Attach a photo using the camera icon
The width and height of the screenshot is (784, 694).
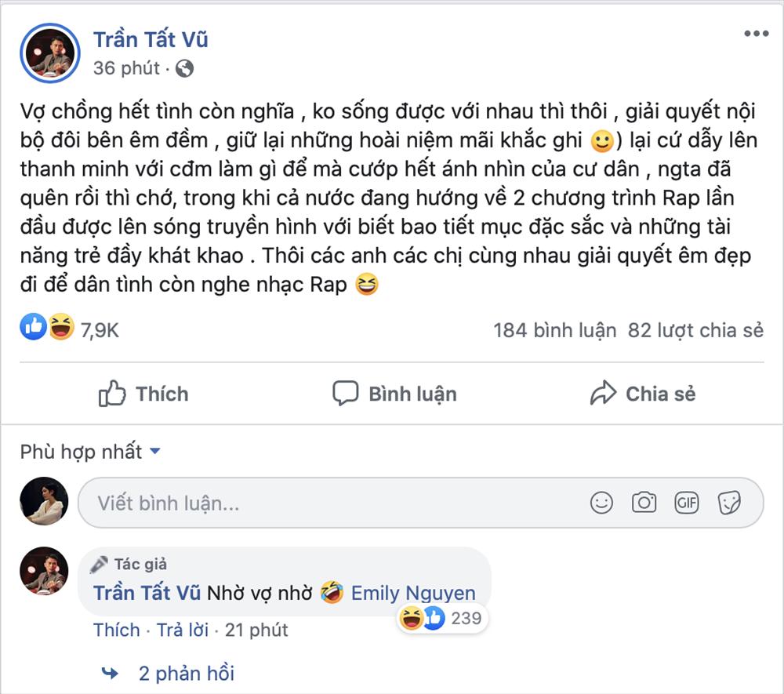click(x=644, y=503)
